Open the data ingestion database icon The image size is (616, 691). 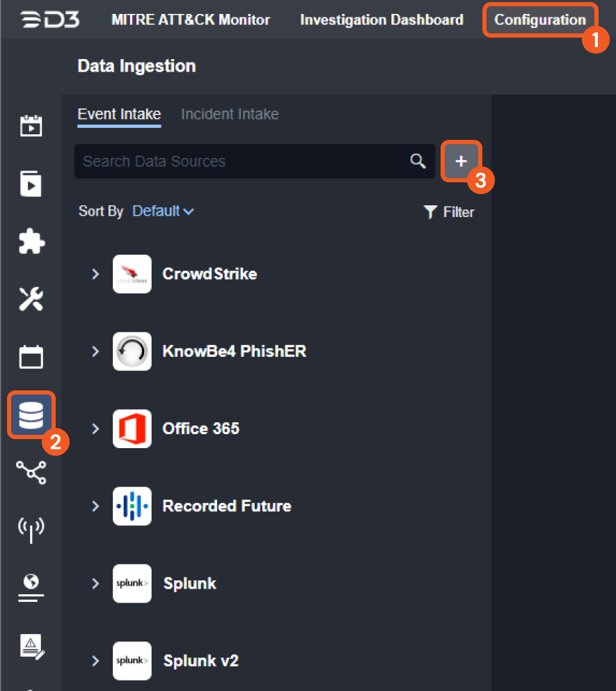31,415
